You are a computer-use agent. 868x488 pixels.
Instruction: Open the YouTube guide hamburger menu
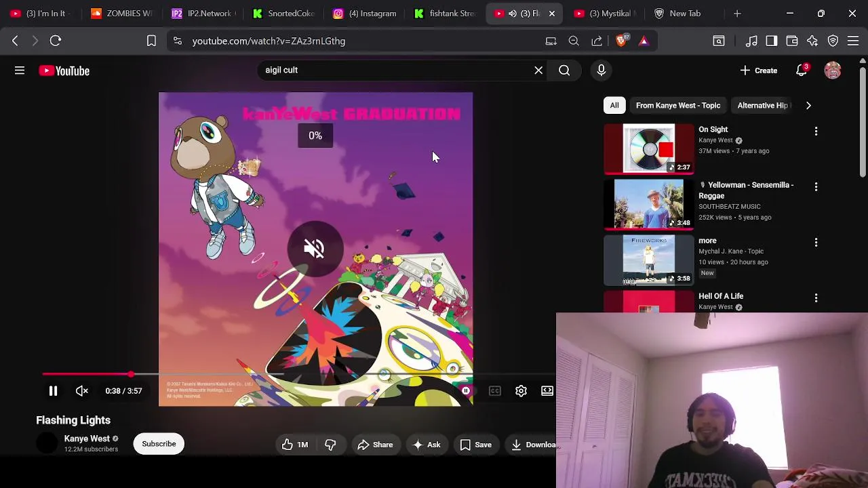[20, 70]
